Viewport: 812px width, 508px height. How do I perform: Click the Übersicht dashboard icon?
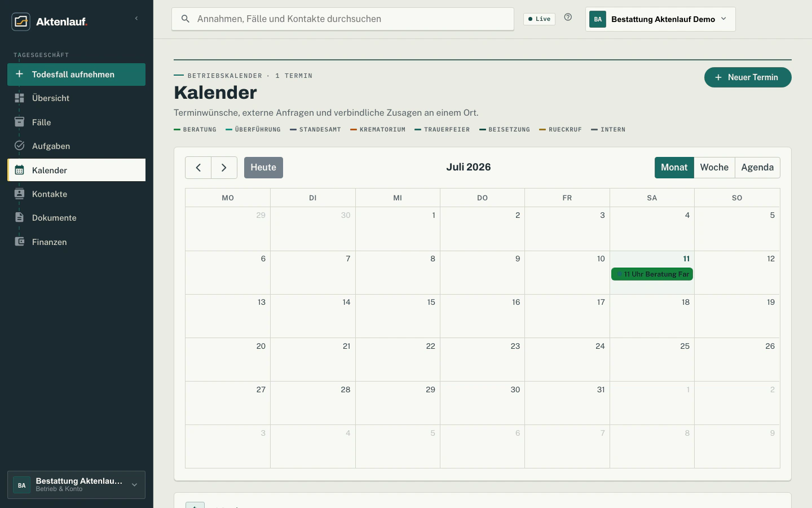pyautogui.click(x=19, y=98)
